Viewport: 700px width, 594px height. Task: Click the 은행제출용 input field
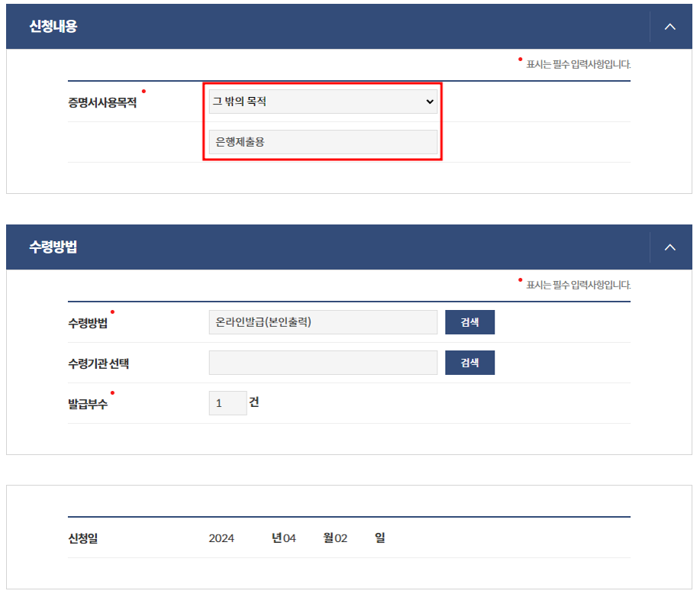pos(322,142)
